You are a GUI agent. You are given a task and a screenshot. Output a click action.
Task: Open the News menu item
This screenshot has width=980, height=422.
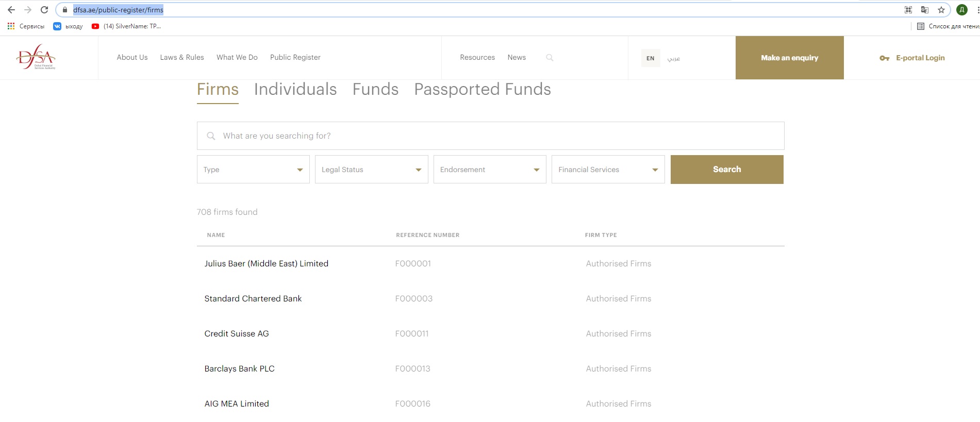[517, 57]
